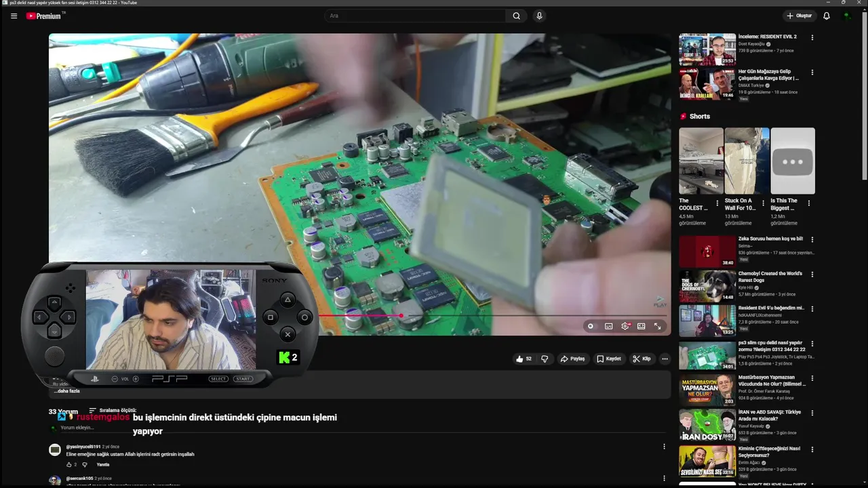Dislike the video
This screenshot has height=488, width=868.
[x=545, y=359]
